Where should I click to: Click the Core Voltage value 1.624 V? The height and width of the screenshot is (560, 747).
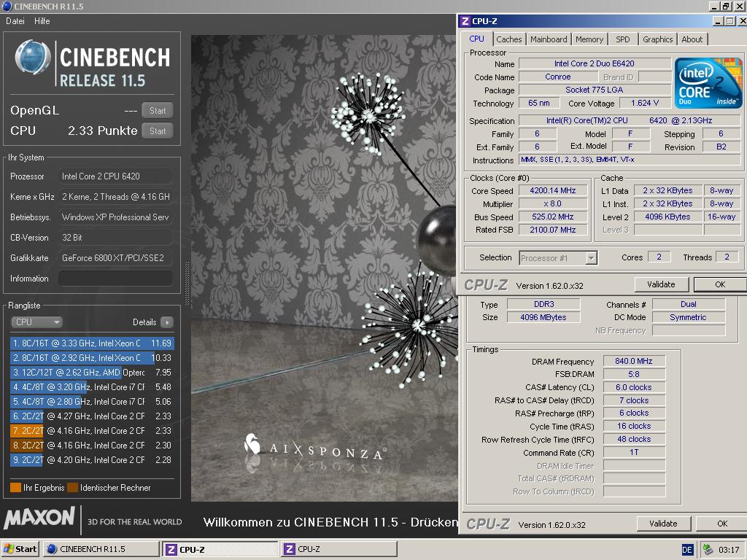click(645, 104)
